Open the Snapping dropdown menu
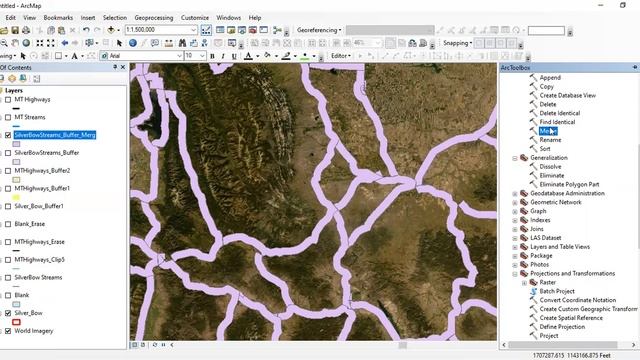The height and width of the screenshot is (360, 640). (x=458, y=43)
